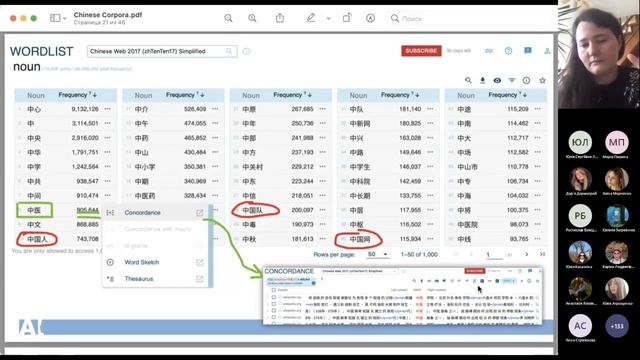
Task: Select the markup pen tool
Action: [311, 18]
